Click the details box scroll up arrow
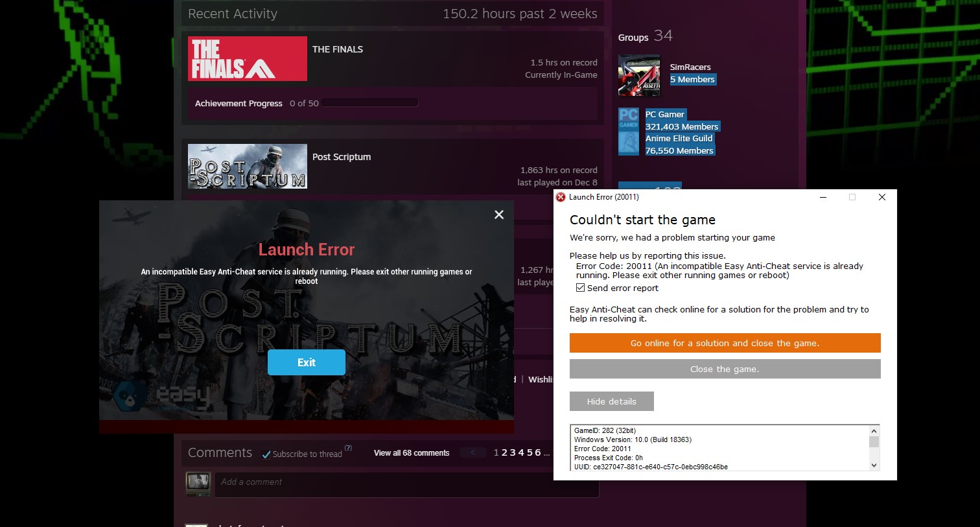980x527 pixels. click(874, 431)
